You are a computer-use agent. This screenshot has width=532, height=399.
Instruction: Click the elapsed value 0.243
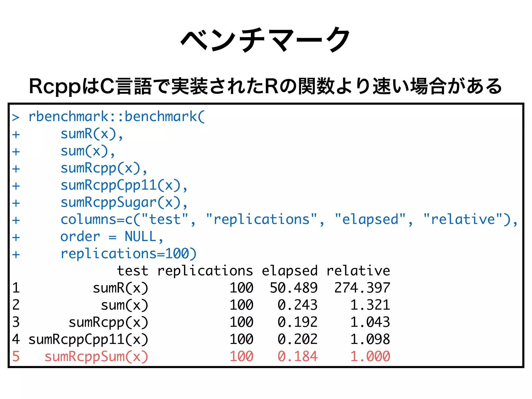[297, 305]
